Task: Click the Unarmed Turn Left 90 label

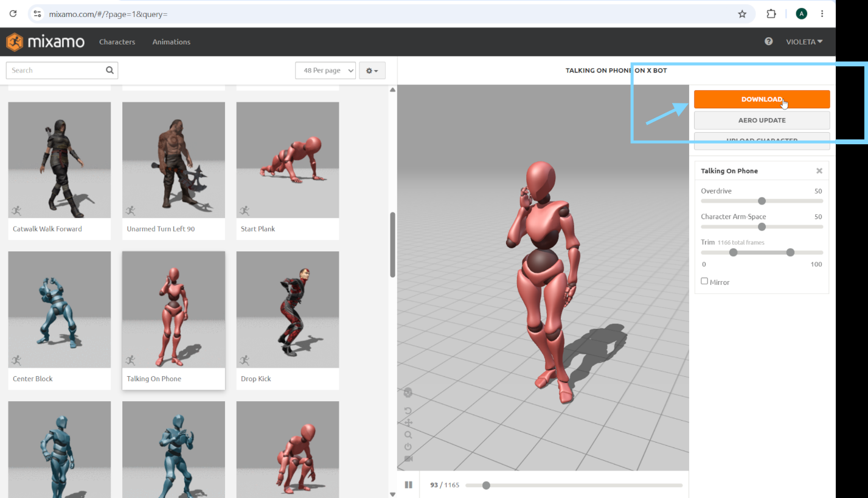Action: pos(161,229)
